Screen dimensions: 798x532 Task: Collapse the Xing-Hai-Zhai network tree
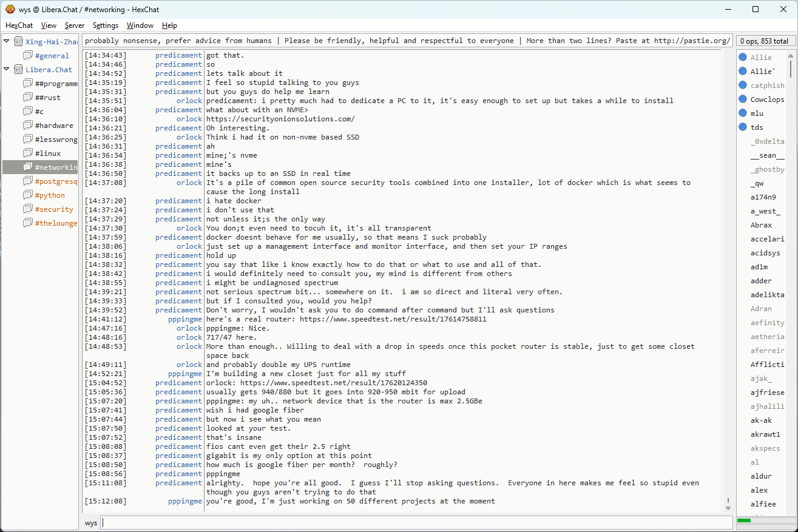pyautogui.click(x=7, y=41)
